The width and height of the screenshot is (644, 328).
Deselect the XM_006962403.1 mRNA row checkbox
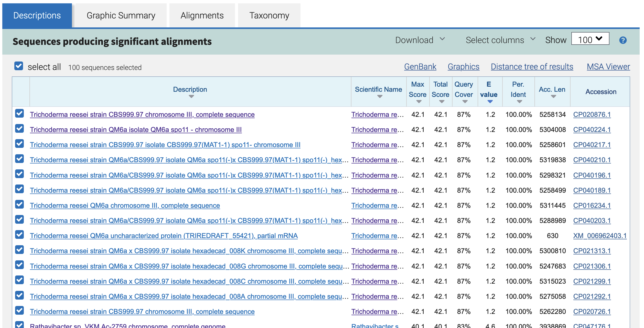pyautogui.click(x=19, y=234)
